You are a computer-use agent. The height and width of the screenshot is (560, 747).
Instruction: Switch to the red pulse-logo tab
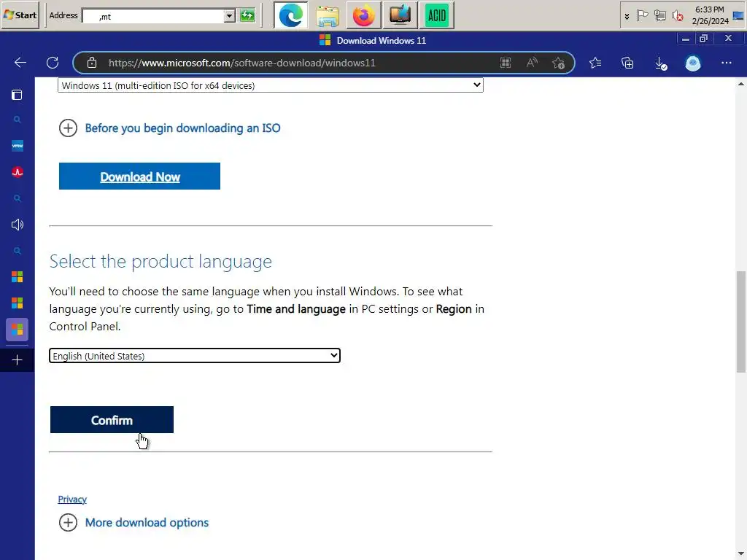click(x=18, y=172)
